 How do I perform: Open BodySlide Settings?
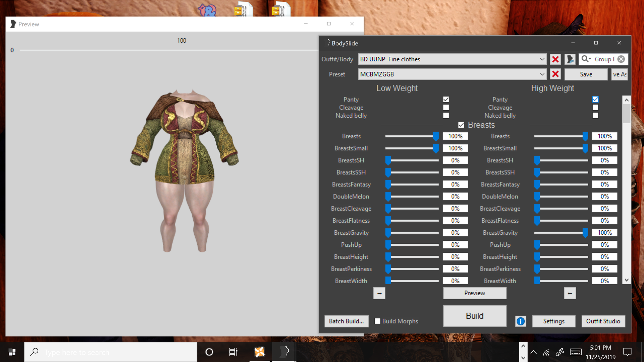coord(554,321)
